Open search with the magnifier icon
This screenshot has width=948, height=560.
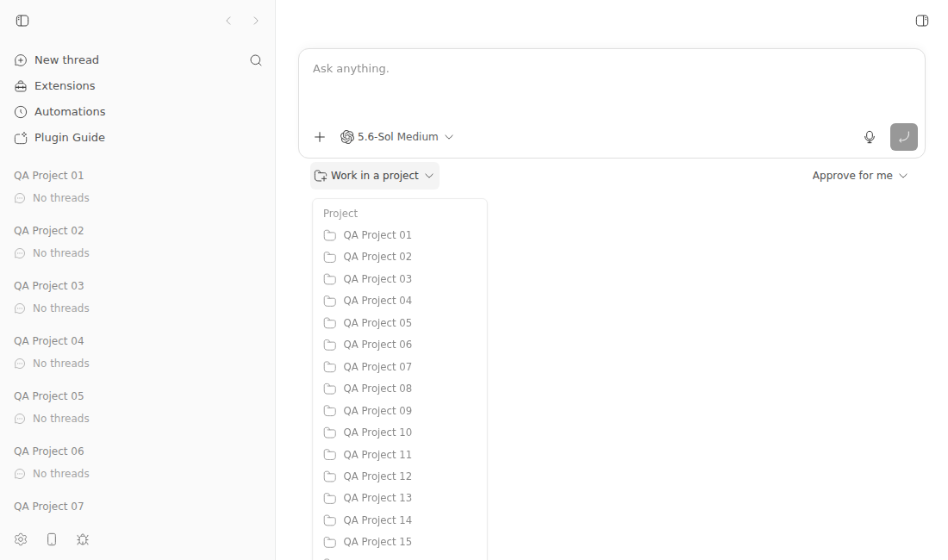(x=256, y=60)
